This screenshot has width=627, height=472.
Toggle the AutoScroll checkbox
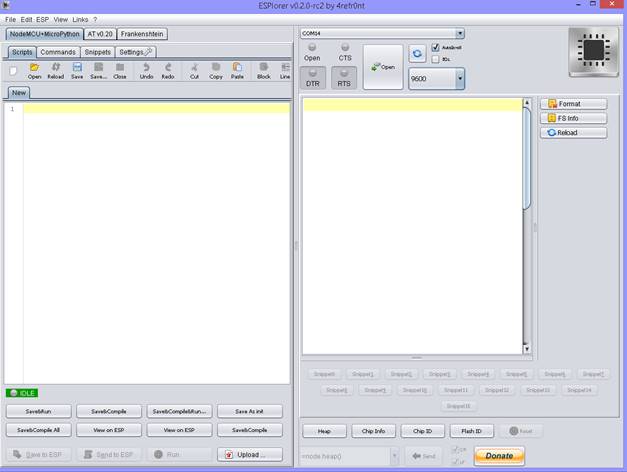tap(436, 48)
